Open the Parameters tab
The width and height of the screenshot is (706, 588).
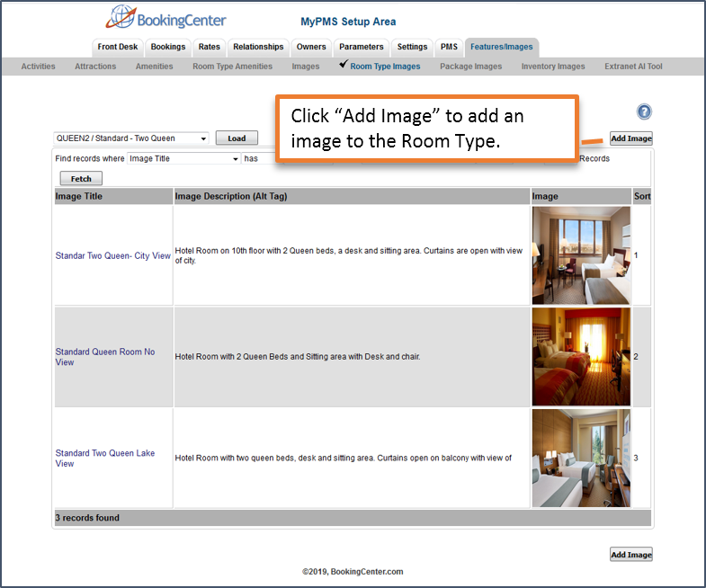click(362, 47)
